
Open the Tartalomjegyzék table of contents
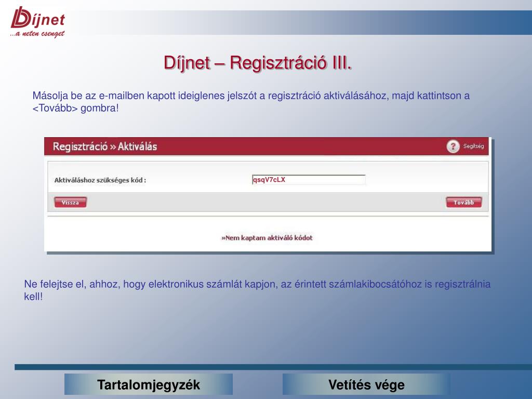pos(149,384)
